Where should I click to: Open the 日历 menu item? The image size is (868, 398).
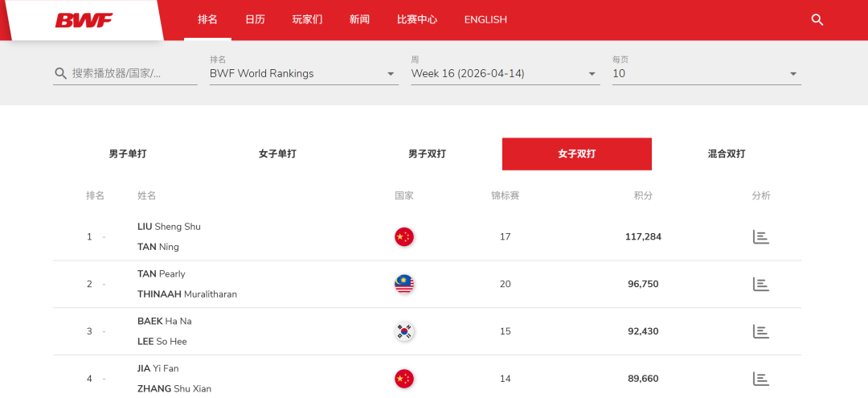point(255,19)
